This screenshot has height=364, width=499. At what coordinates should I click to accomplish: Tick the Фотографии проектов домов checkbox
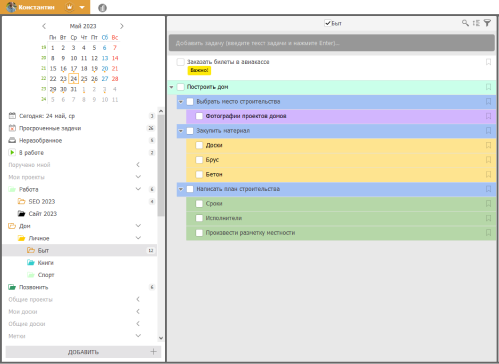coord(199,116)
